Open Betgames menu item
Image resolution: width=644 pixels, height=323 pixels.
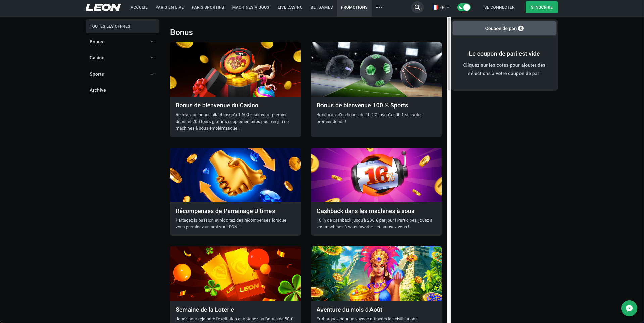click(x=321, y=7)
